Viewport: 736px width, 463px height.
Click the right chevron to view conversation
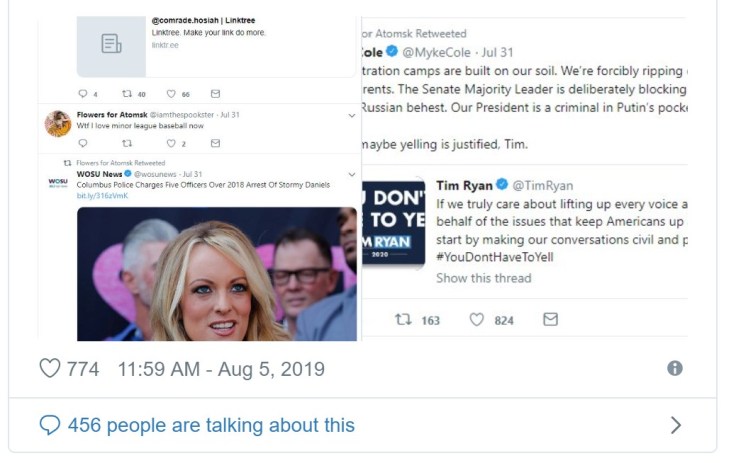pyautogui.click(x=675, y=425)
